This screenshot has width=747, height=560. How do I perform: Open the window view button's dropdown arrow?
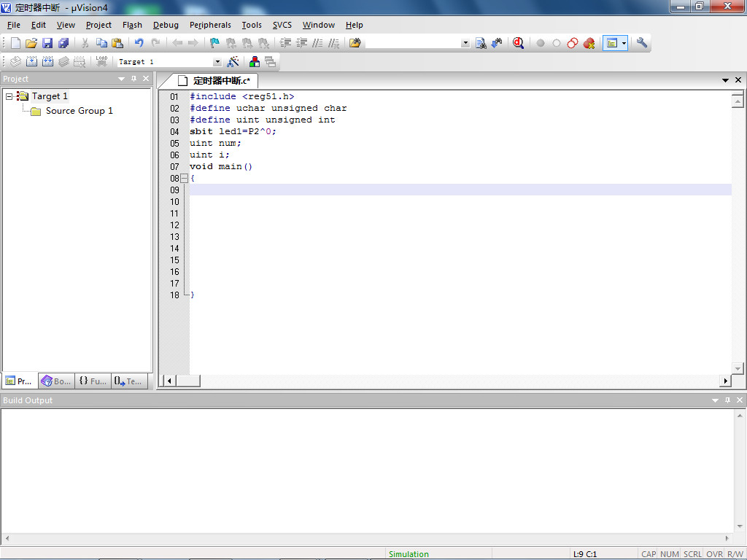624,43
